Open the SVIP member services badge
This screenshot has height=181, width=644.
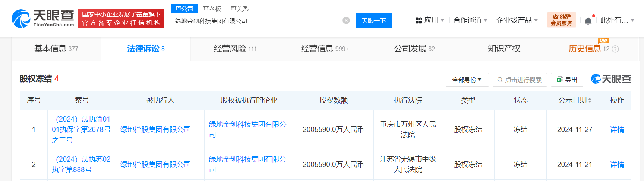[562, 20]
